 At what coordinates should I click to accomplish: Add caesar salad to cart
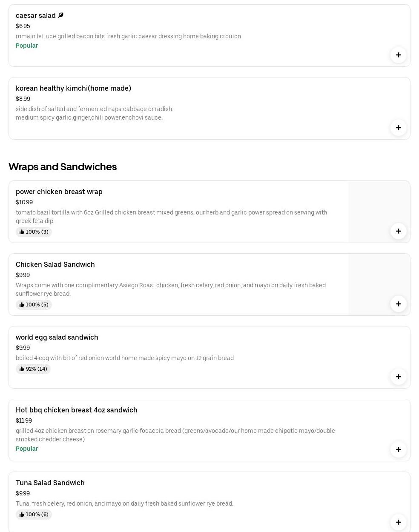point(398,55)
